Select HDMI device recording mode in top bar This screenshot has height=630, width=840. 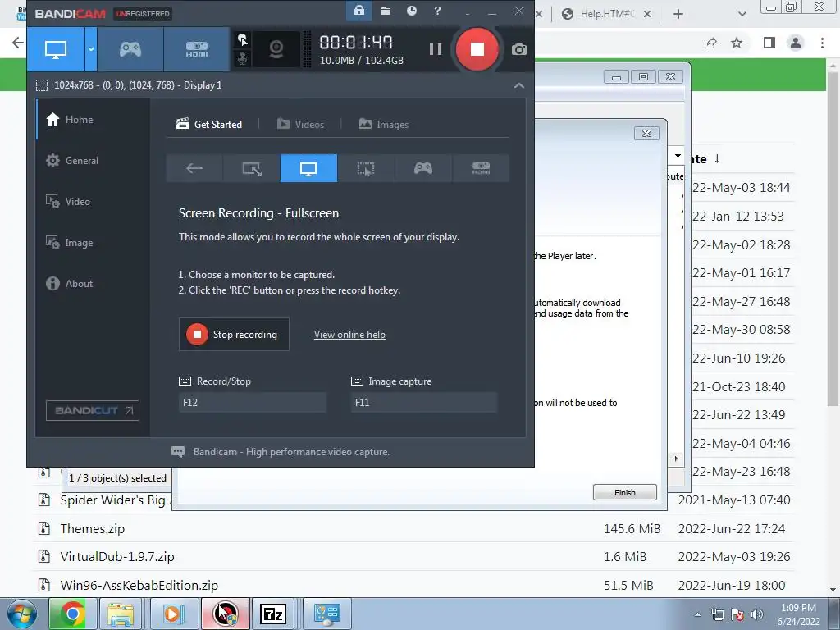pos(197,49)
